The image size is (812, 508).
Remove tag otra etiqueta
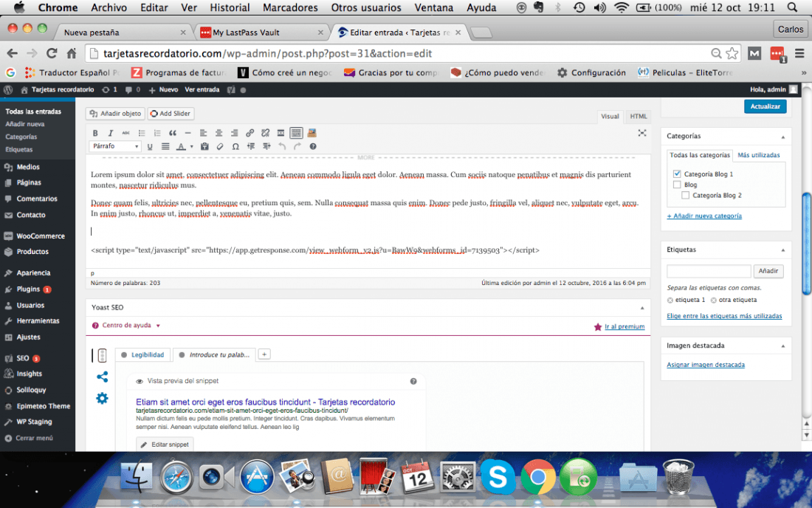click(714, 301)
